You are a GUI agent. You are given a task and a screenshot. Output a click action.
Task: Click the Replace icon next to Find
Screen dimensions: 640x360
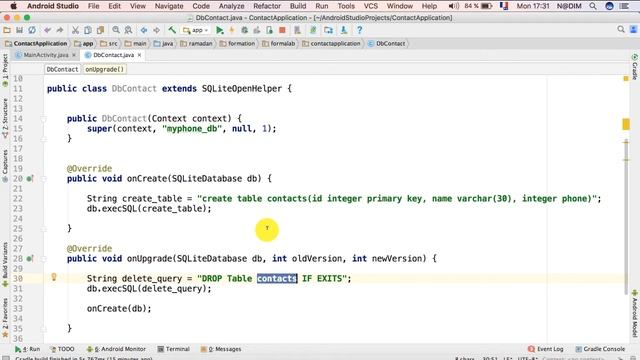point(128,30)
